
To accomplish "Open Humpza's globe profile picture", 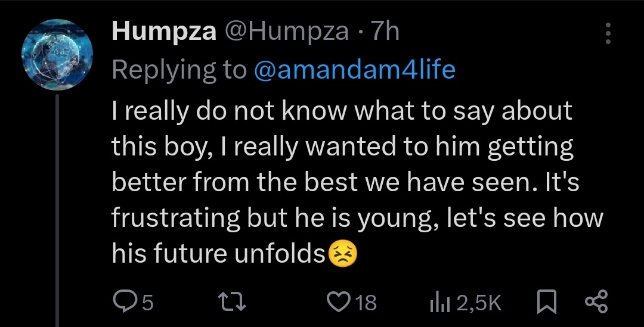I will 57,55.
